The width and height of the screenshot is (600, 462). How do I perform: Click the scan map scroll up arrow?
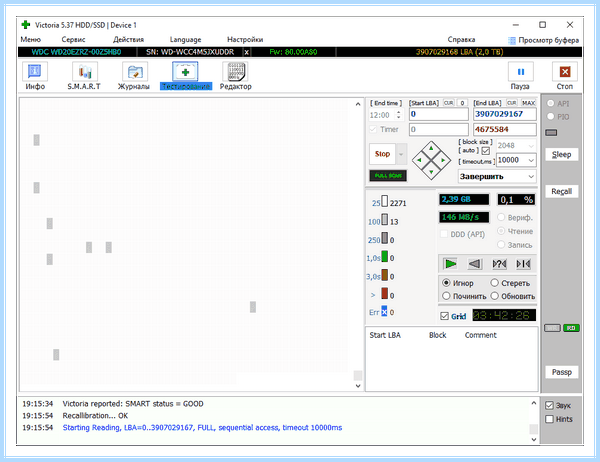click(x=358, y=104)
